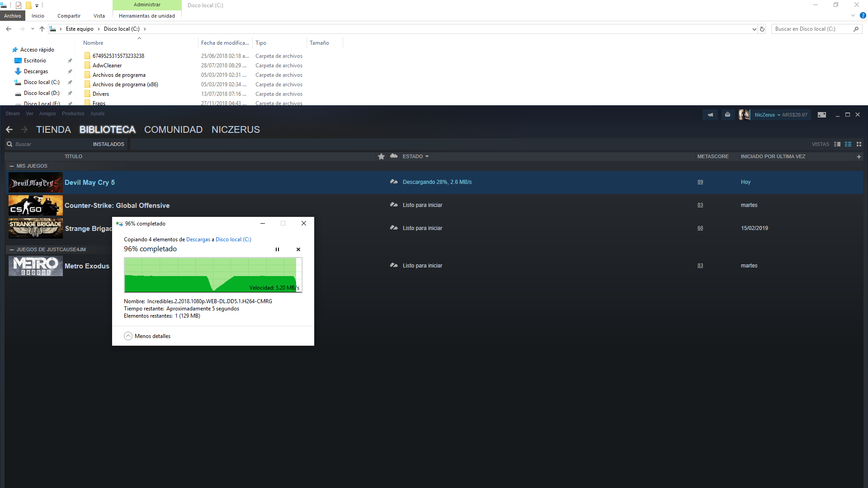Open INSTALADOS filter in Steam library

pos(108,144)
